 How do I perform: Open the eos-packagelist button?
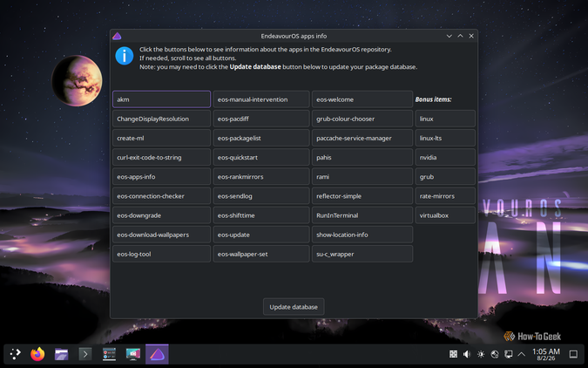pyautogui.click(x=261, y=138)
